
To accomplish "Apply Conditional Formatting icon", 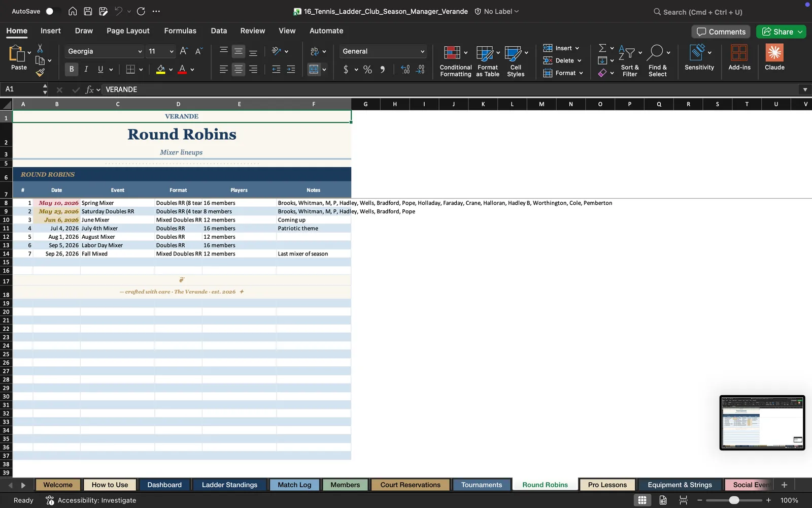I will [x=452, y=53].
